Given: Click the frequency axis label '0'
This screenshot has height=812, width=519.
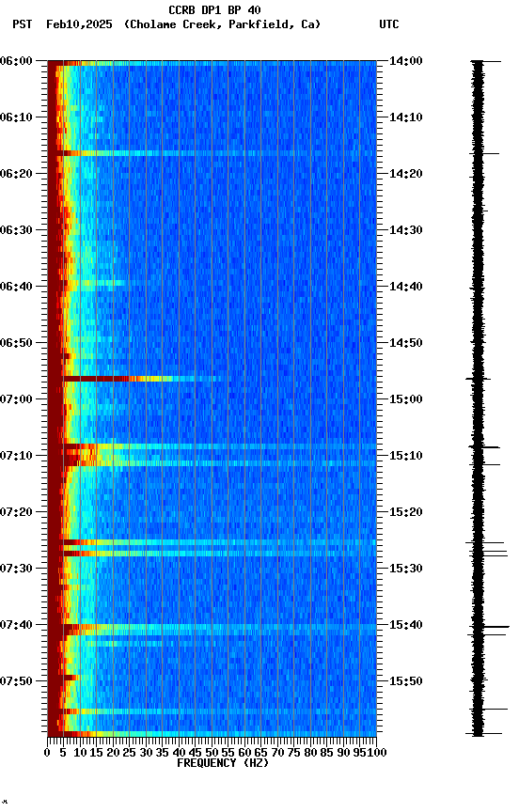Looking at the screenshot, I should [x=47, y=753].
